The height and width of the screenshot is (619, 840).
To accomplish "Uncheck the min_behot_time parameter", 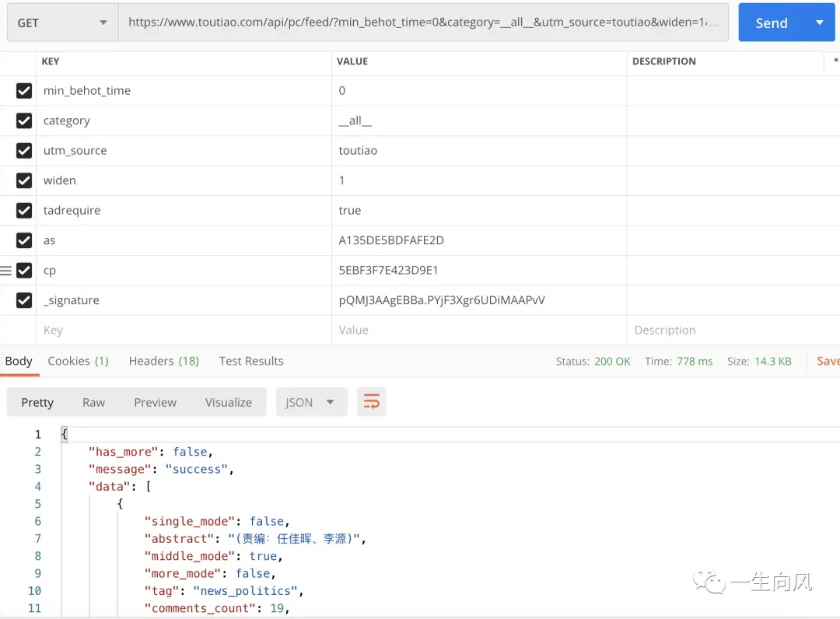I will [24, 91].
